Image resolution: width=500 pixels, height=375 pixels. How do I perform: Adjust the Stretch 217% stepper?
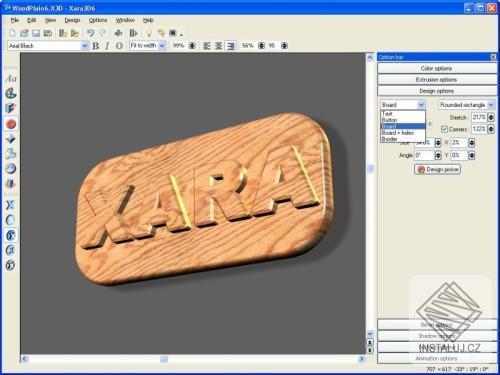491,117
